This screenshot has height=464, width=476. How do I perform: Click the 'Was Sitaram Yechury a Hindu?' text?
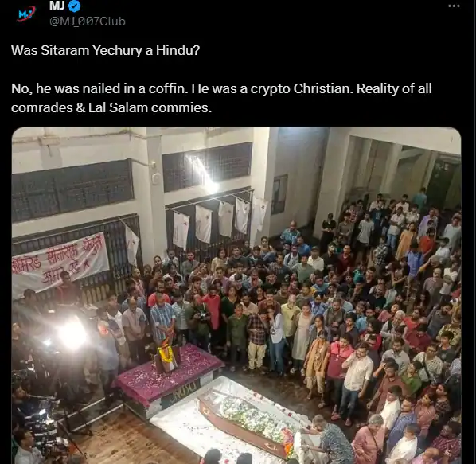pos(105,50)
